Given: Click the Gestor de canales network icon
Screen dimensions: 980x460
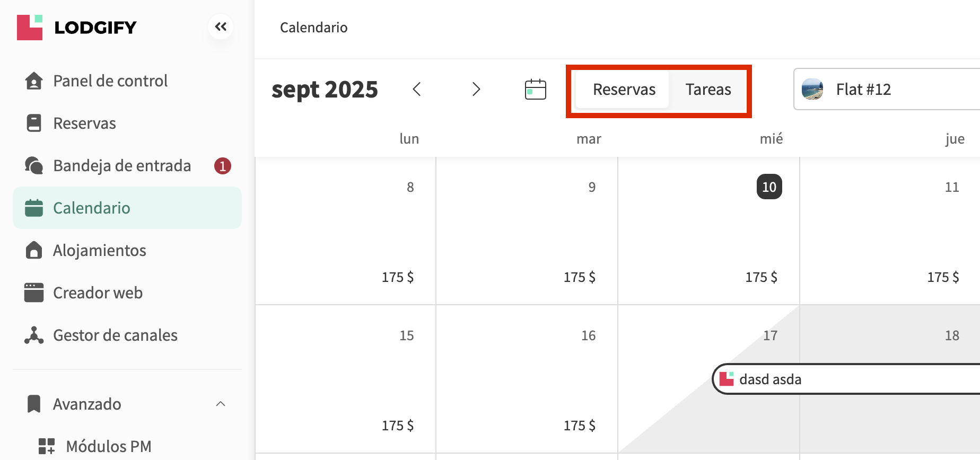Looking at the screenshot, I should (x=34, y=335).
